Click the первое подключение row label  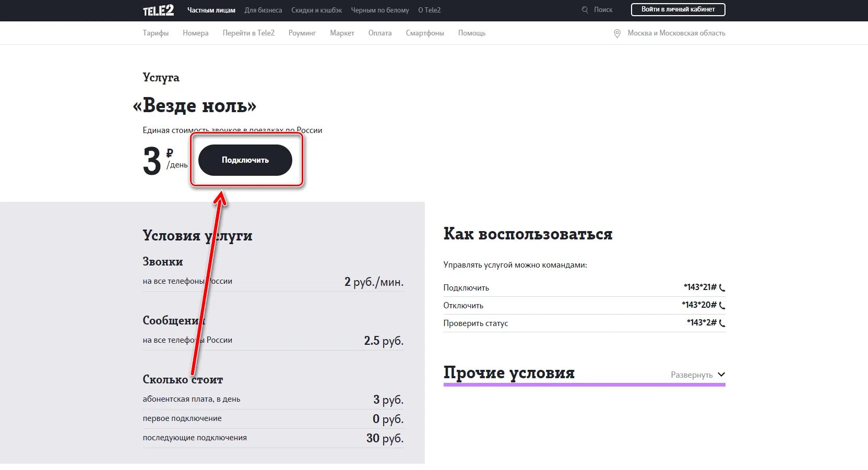tap(182, 418)
